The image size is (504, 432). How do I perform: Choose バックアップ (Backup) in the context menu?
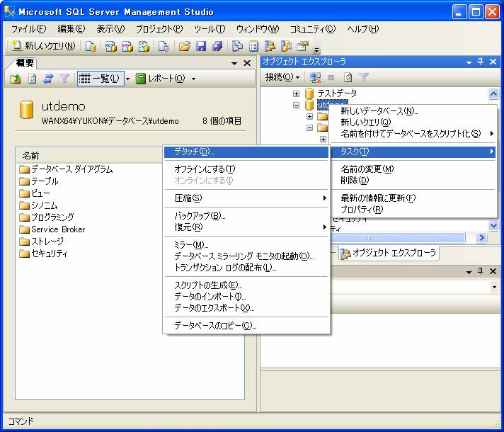[199, 215]
